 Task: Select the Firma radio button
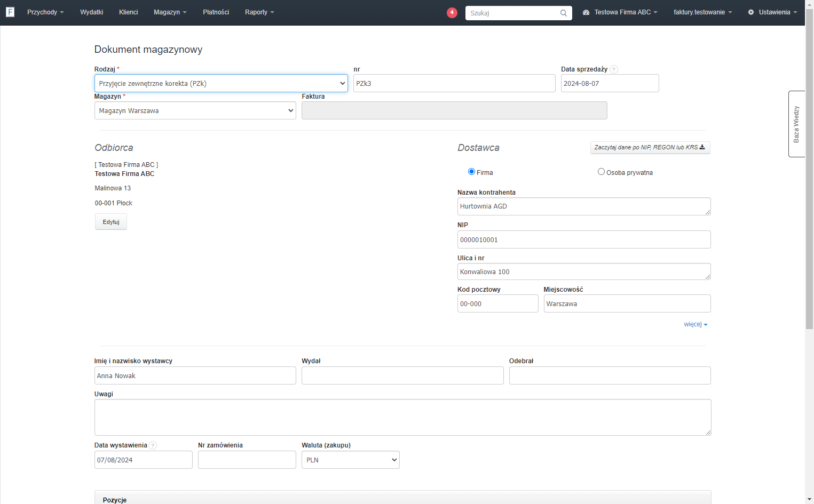[x=471, y=172]
